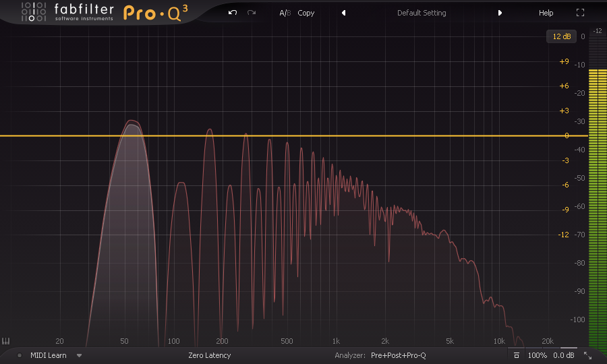
Task: Open the Zero Latency processing mode menu
Action: pyautogui.click(x=210, y=355)
